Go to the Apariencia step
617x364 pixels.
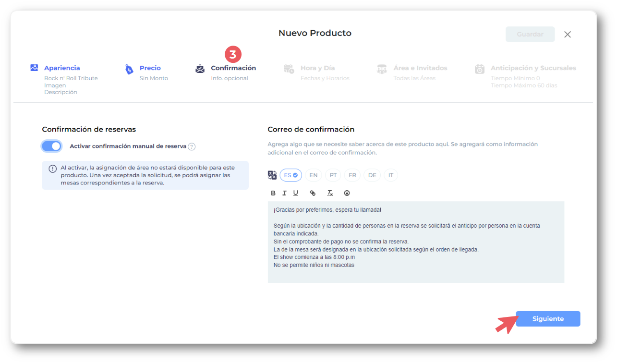(62, 68)
